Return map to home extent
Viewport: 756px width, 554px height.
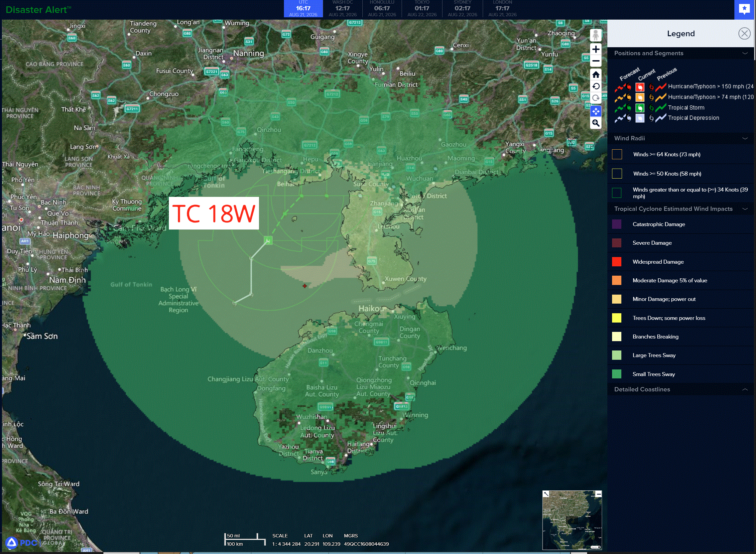coord(595,74)
